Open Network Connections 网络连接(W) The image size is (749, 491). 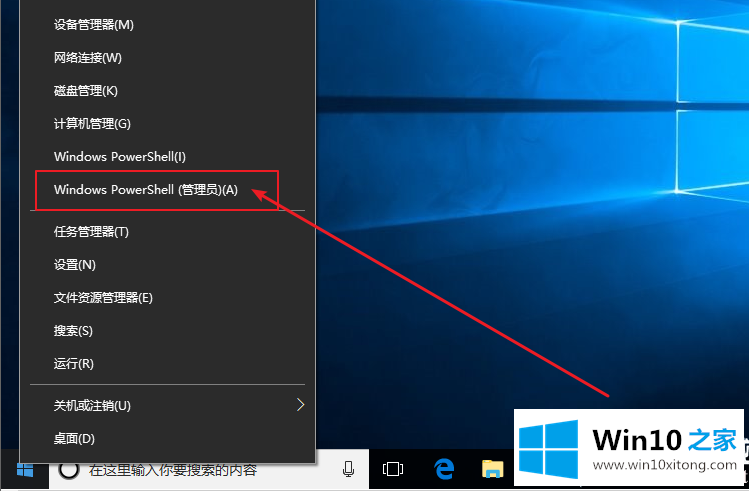pos(167,58)
